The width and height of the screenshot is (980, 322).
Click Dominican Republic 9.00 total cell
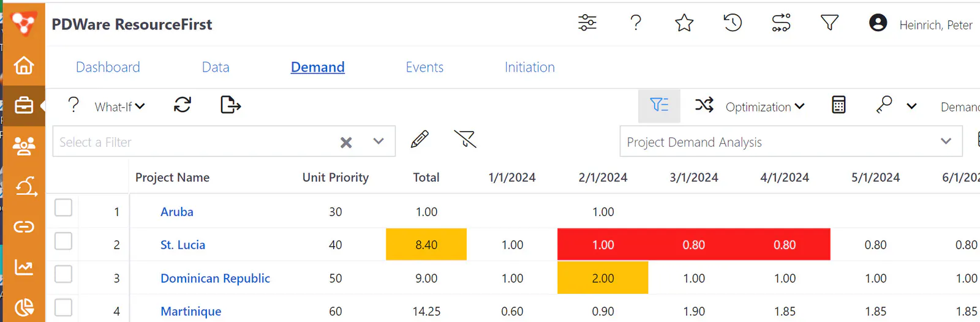tap(426, 278)
